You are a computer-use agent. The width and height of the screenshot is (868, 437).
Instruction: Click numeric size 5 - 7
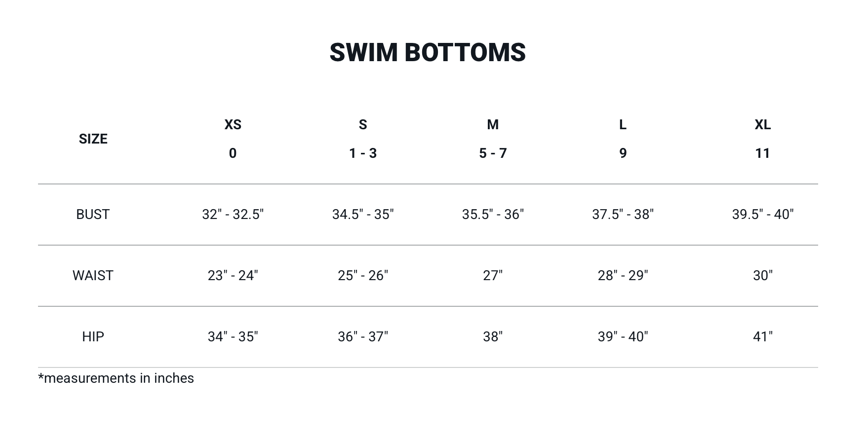(x=493, y=153)
